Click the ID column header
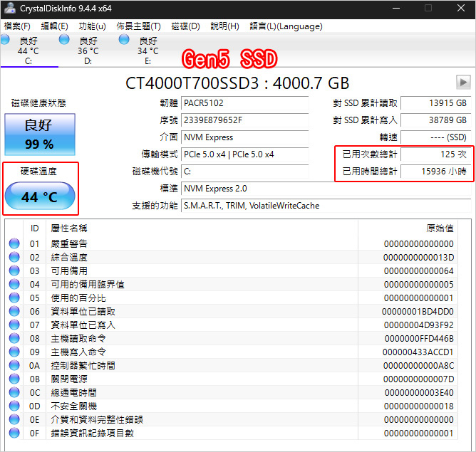This screenshot has width=476, height=452. [35, 228]
